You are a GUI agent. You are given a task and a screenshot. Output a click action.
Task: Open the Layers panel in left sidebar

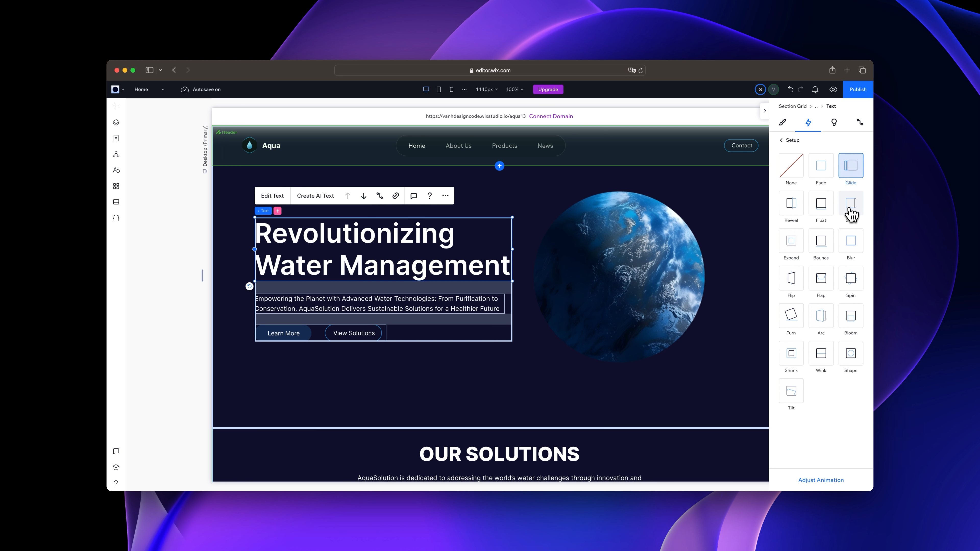coord(116,122)
